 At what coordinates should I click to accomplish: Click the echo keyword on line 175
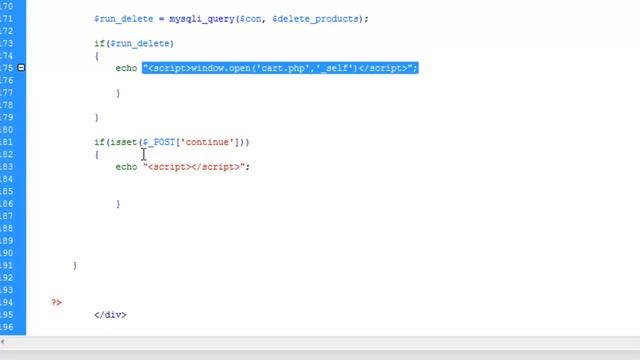126,68
